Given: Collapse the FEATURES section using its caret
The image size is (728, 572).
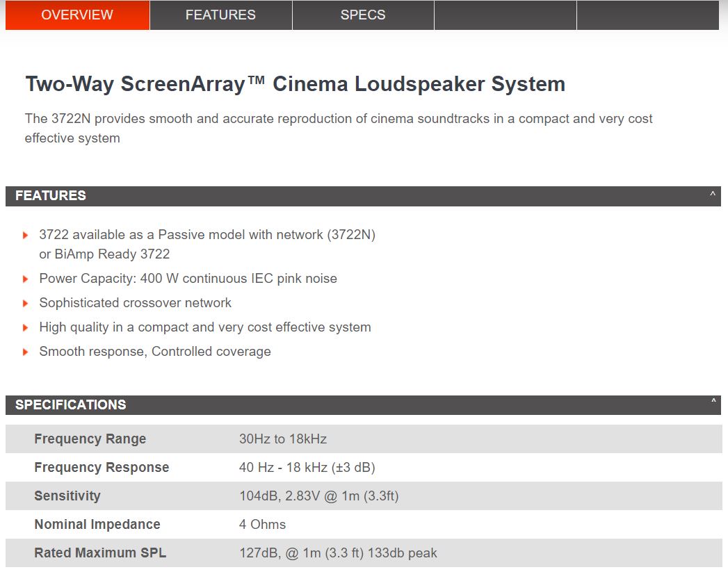Looking at the screenshot, I should click(713, 195).
